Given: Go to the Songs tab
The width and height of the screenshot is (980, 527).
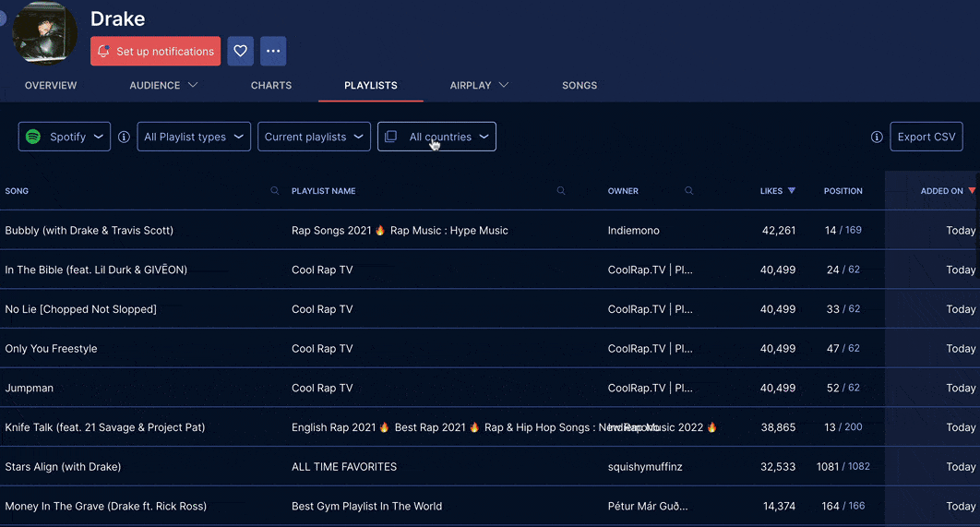Looking at the screenshot, I should (580, 86).
